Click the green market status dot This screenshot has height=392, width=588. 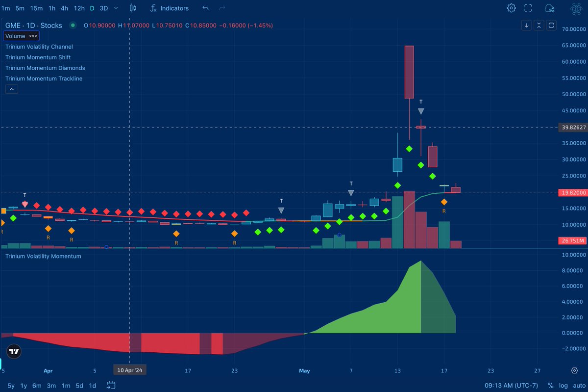(73, 25)
